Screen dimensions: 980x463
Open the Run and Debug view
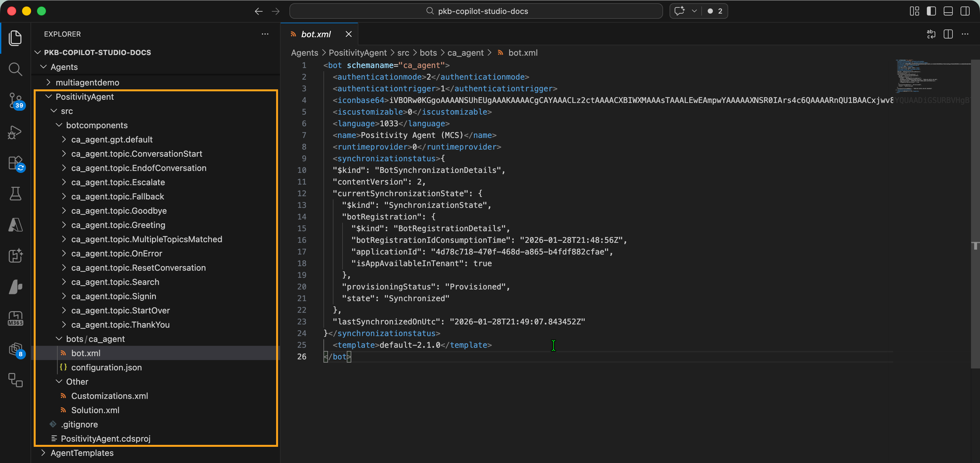15,132
